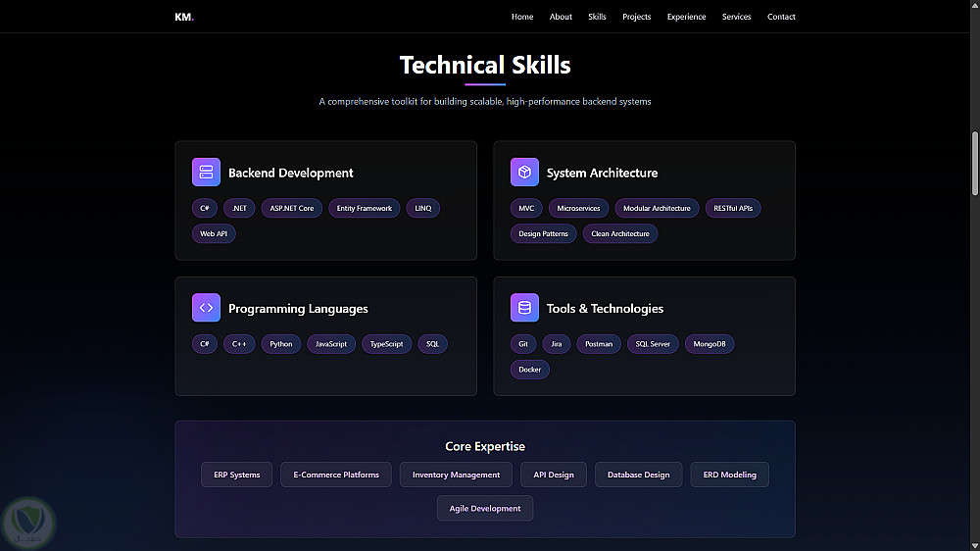Click the Entity Framework tag
The width and height of the screenshot is (980, 551).
pos(365,208)
